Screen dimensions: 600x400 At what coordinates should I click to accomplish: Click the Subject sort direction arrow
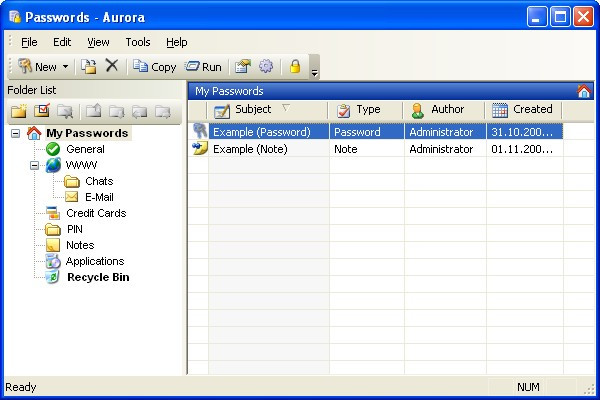(286, 108)
